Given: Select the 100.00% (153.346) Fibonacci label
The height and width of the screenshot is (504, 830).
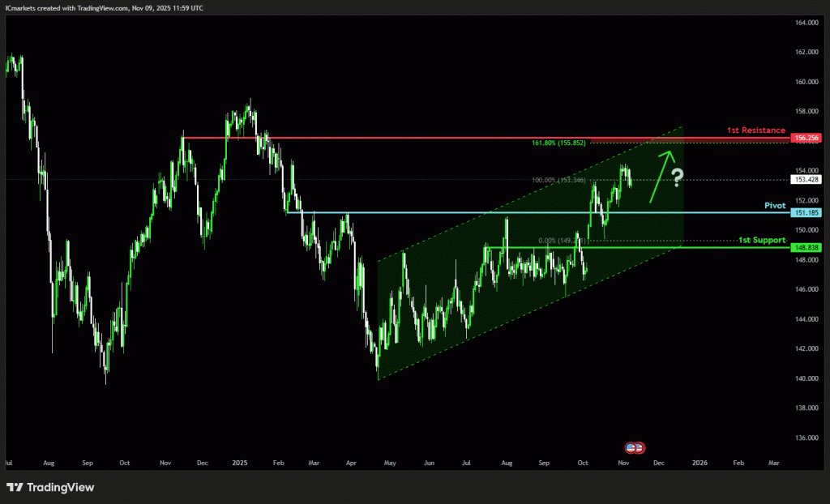Looking at the screenshot, I should pyautogui.click(x=560, y=180).
